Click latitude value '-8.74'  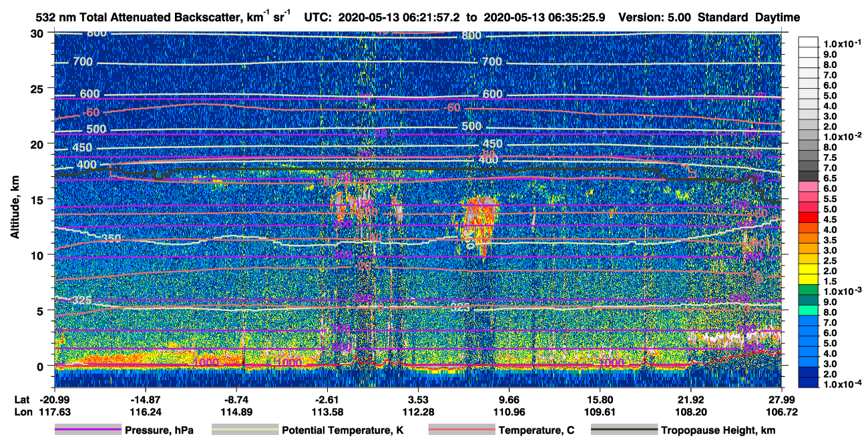click(237, 399)
